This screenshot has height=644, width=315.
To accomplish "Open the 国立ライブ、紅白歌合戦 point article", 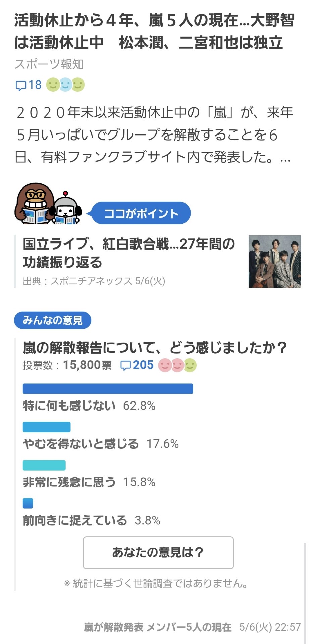I will [x=129, y=253].
